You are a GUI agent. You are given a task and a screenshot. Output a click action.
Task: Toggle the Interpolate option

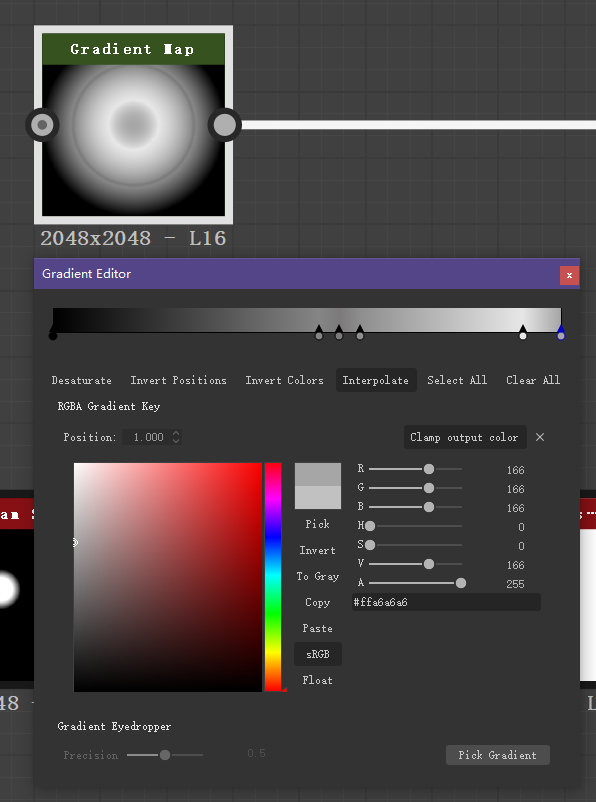[x=376, y=380]
